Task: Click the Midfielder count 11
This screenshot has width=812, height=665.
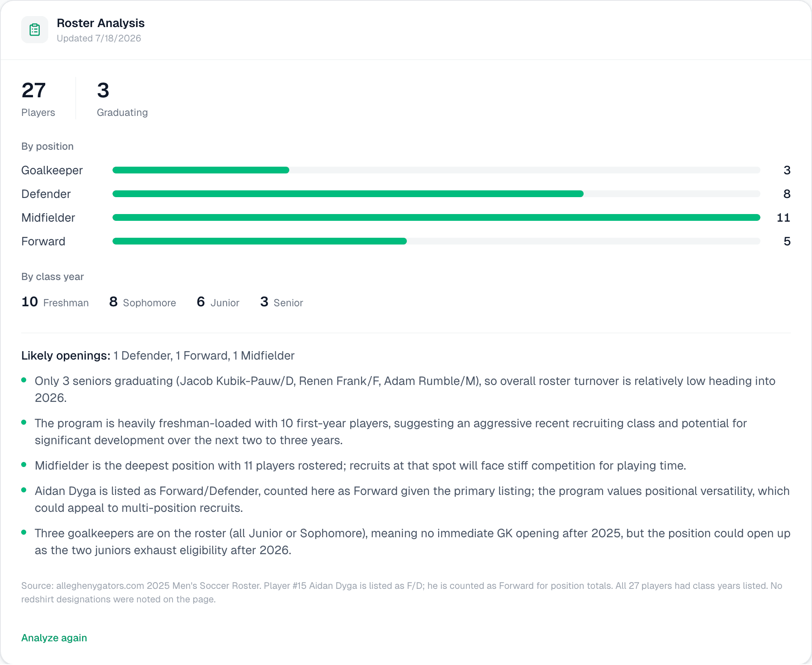Action: [x=783, y=217]
